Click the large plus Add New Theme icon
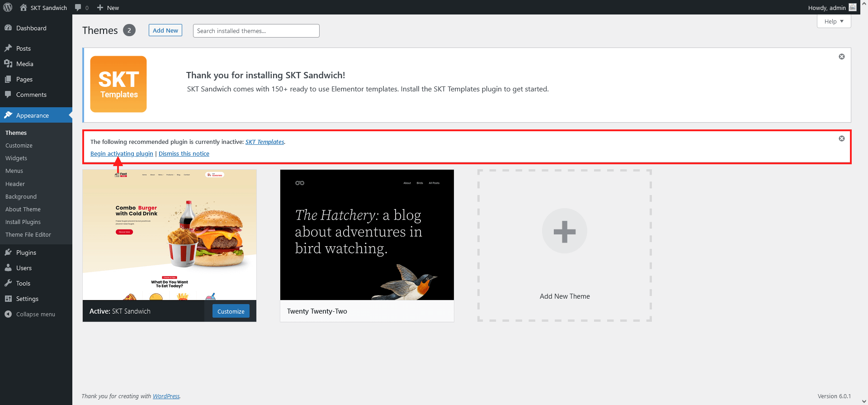The height and width of the screenshot is (405, 868). click(x=565, y=231)
